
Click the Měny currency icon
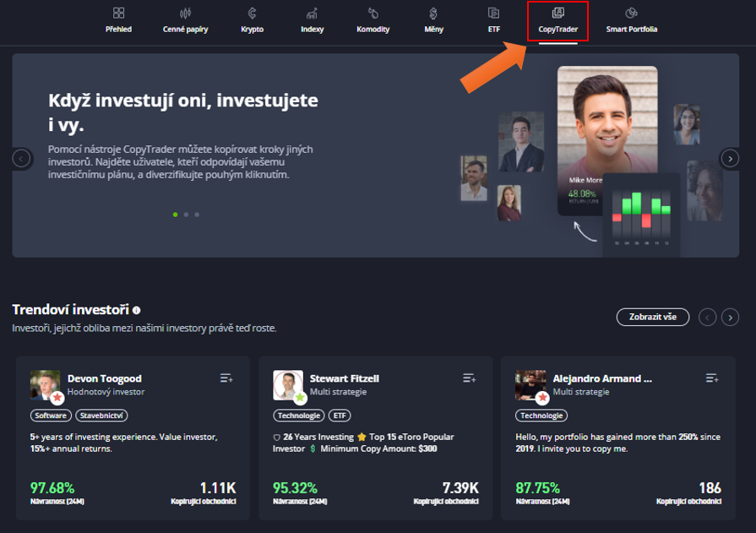pyautogui.click(x=433, y=14)
